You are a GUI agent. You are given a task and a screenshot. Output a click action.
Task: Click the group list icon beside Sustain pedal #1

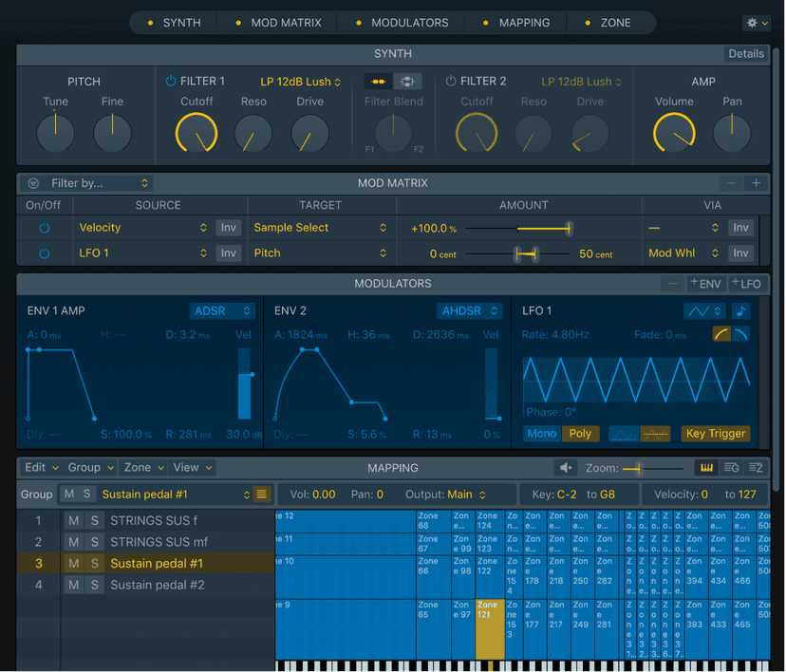262,495
